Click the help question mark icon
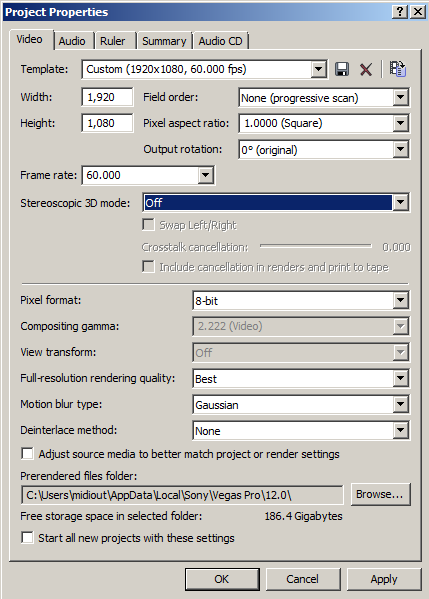Screen dimensions: 429x599 [x=400, y=12]
